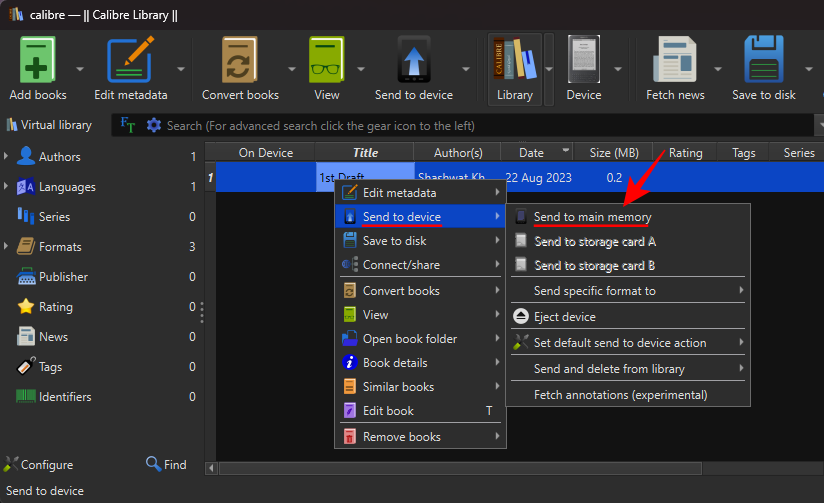Screen dimensions: 824x503
Task: Sort by the Title column header
Action: tap(365, 152)
